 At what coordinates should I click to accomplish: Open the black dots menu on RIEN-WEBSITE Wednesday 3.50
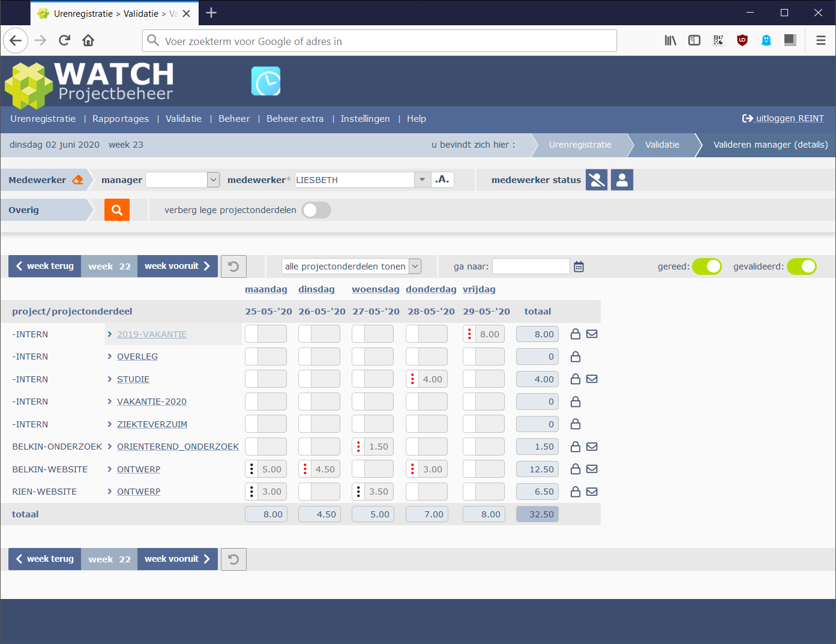coord(358,492)
